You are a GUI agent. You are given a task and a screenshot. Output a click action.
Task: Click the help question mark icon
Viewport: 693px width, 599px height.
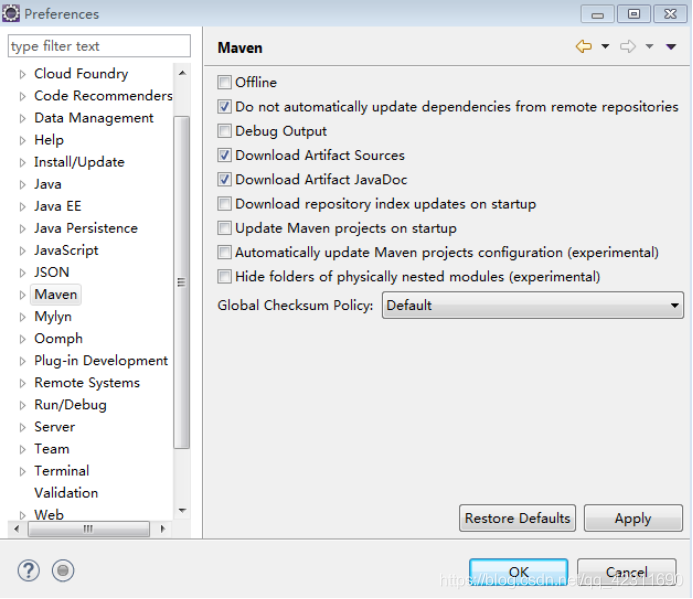coord(29,570)
